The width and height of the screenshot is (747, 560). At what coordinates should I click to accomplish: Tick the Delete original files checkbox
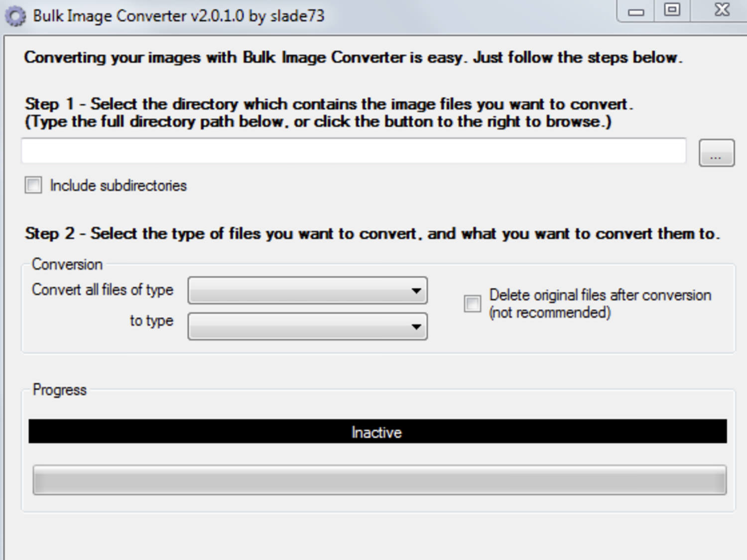pos(472,303)
